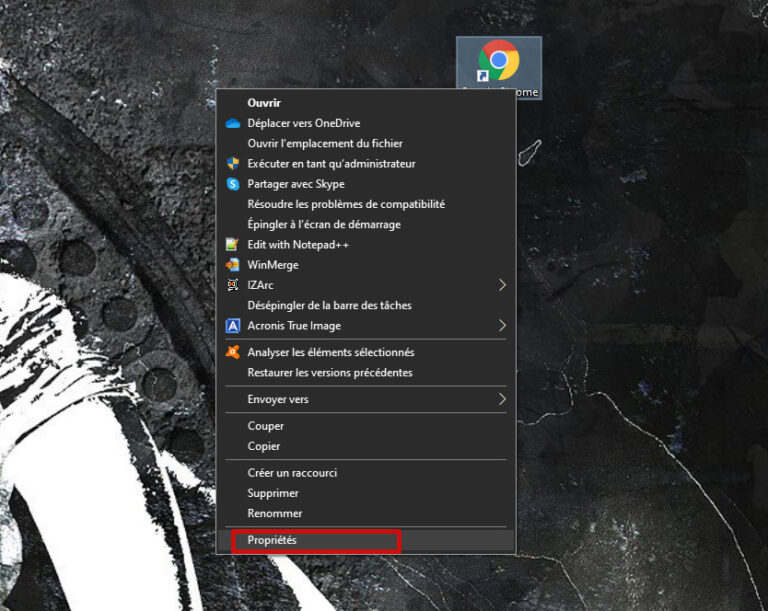
Task: Click the Skype icon in context menu
Action: (x=233, y=184)
